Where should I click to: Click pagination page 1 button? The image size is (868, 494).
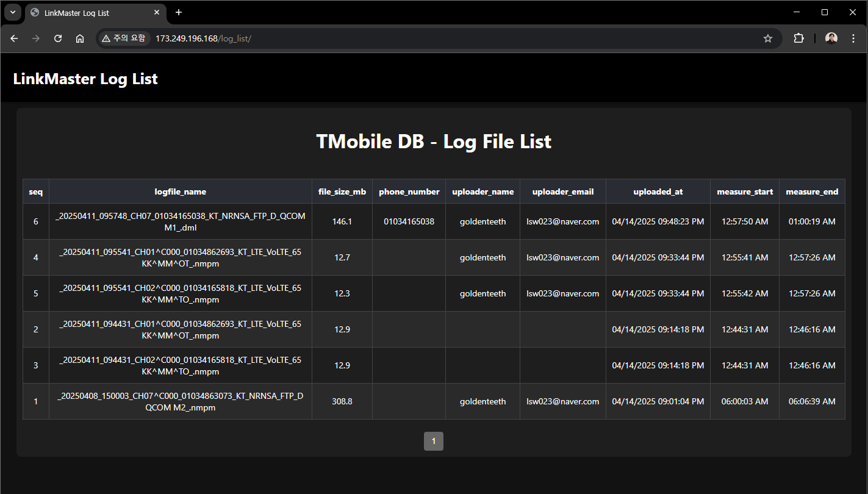[x=434, y=441]
